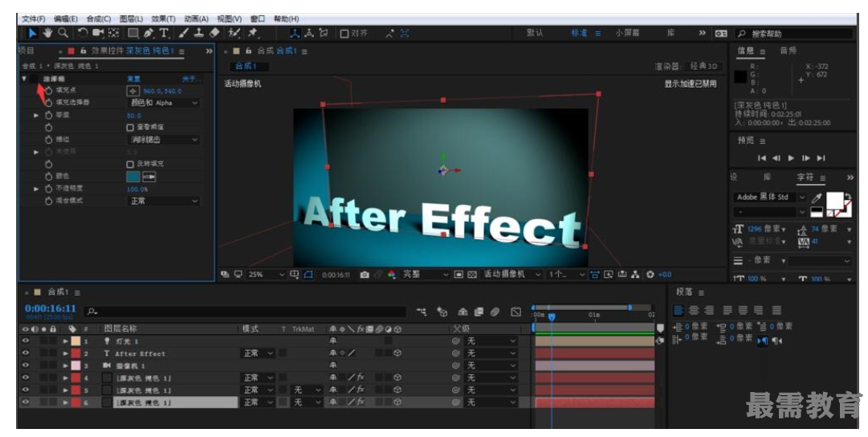Viewport: 868px width, 437px height.
Task: Expand layer 1 灯光 1 triangle
Action: coord(66,341)
